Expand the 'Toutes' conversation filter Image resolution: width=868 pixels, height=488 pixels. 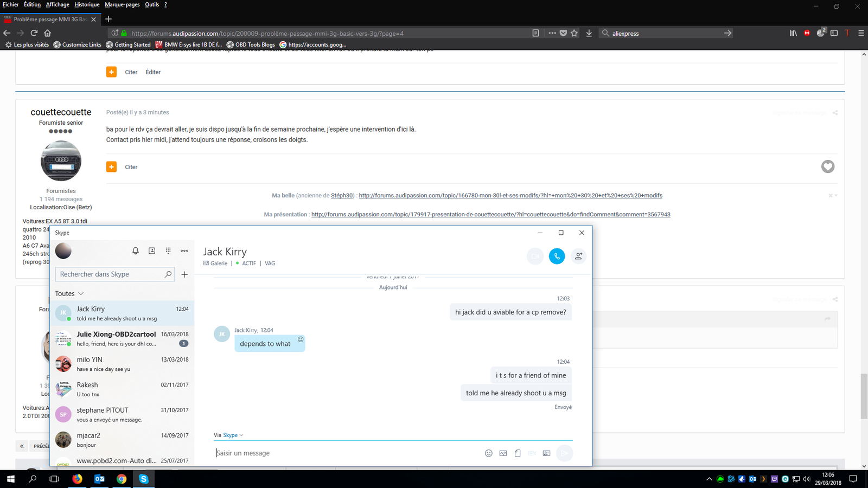(69, 293)
